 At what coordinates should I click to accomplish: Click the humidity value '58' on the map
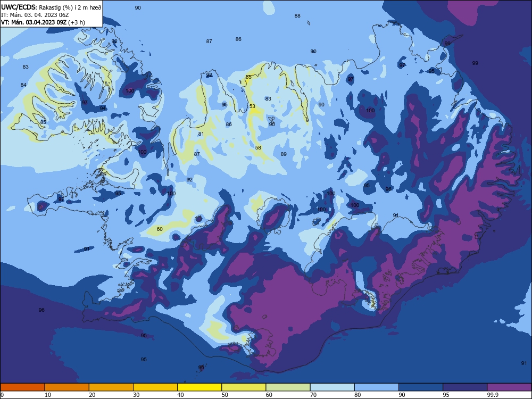pyautogui.click(x=258, y=147)
